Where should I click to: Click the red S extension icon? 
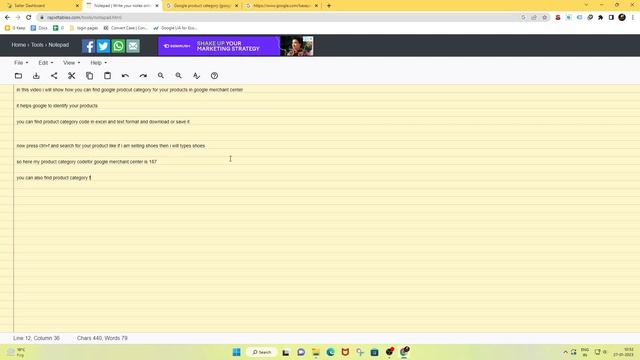point(558,18)
